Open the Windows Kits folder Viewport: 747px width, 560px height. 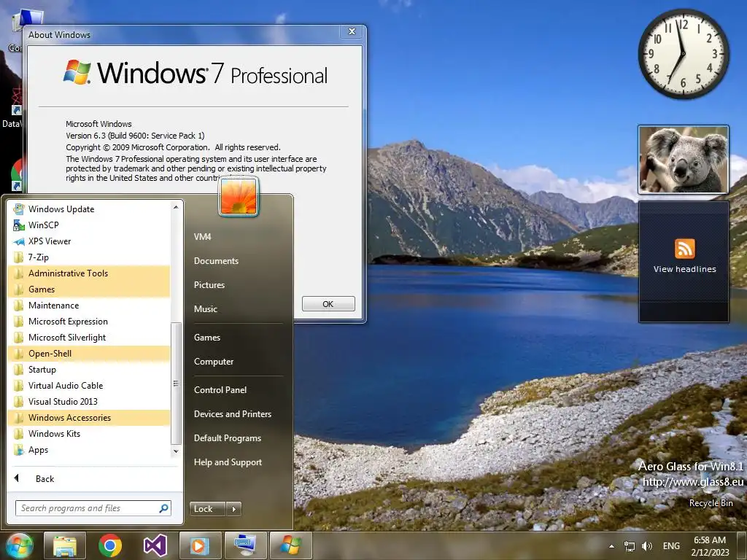pyautogui.click(x=88, y=434)
